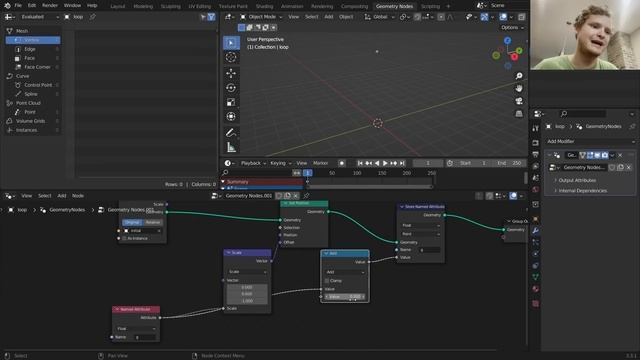Open the Object Data properties green tab

[536, 277]
